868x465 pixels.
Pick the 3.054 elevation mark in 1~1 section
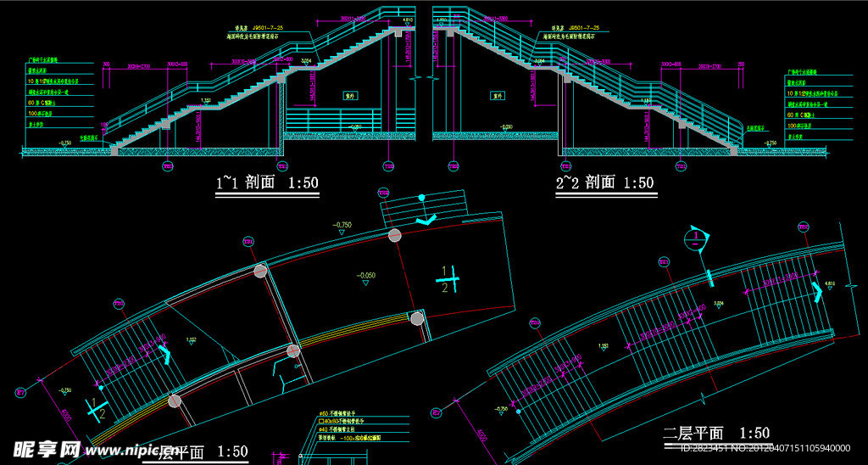coord(305,60)
